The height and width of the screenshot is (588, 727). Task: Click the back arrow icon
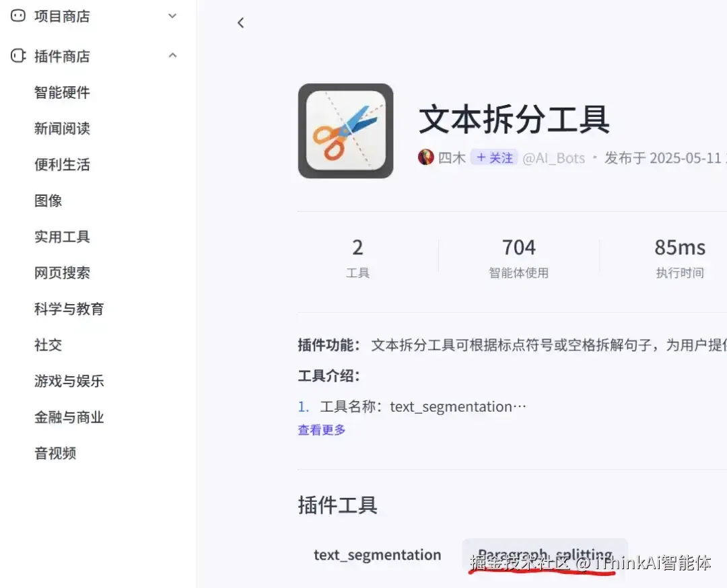coord(240,23)
